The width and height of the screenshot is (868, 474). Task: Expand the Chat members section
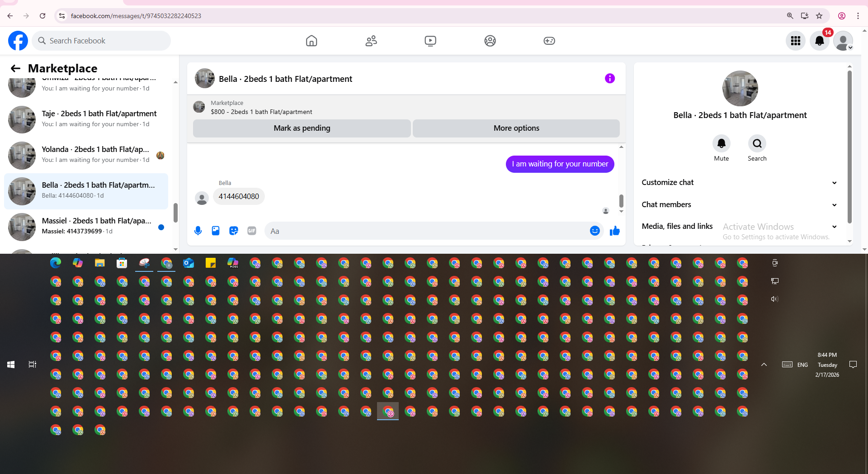[740, 204]
